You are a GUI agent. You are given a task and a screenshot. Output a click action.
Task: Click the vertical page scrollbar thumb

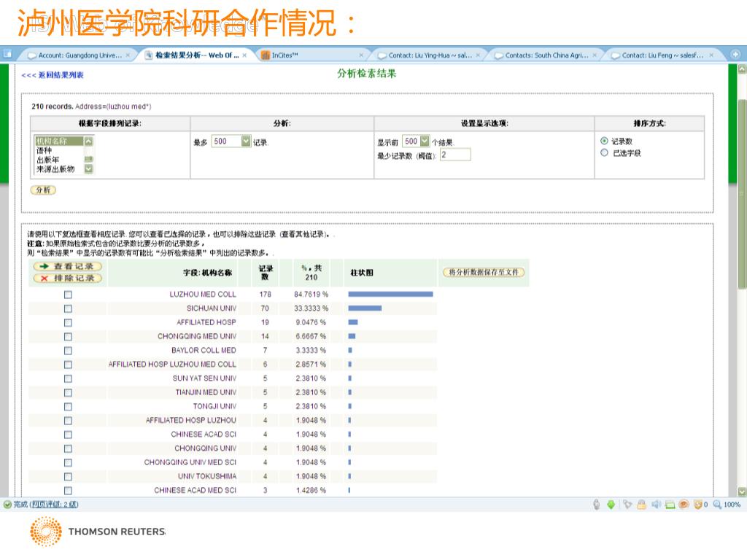(x=742, y=194)
